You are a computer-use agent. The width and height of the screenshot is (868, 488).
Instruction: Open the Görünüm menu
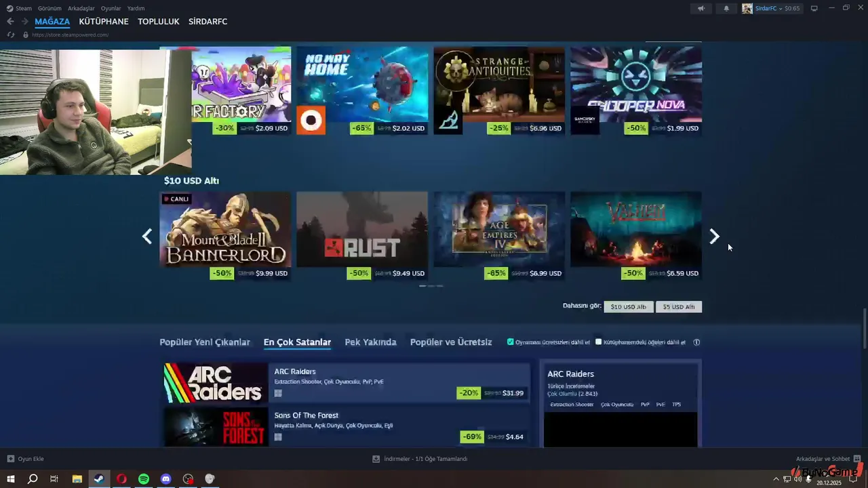[50, 8]
